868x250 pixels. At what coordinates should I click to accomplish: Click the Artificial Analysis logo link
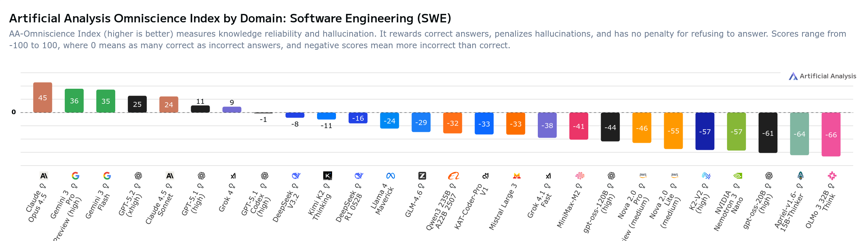822,76
